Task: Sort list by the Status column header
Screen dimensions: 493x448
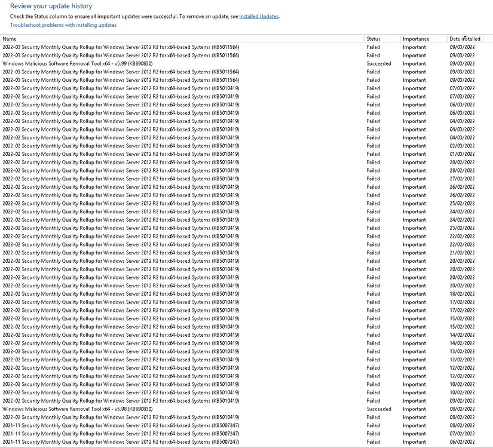Action: [x=382, y=39]
